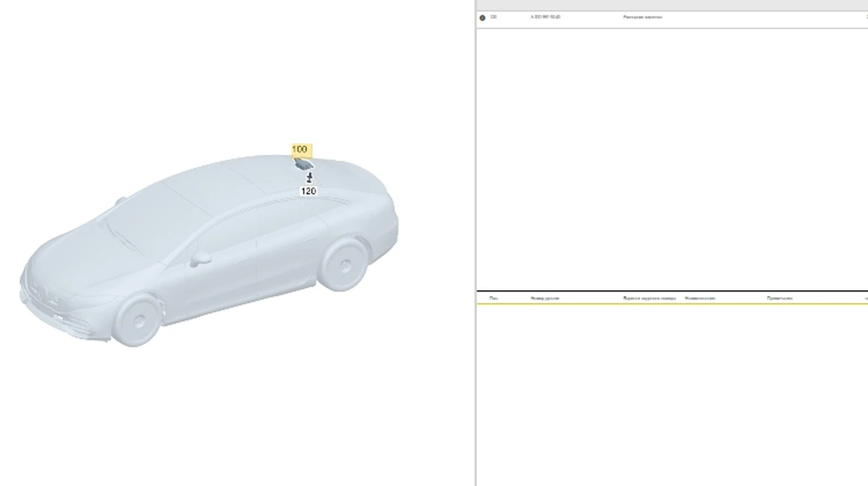Viewport: 868px width, 486px height.
Task: Click the third column header in lower table
Action: (x=650, y=298)
